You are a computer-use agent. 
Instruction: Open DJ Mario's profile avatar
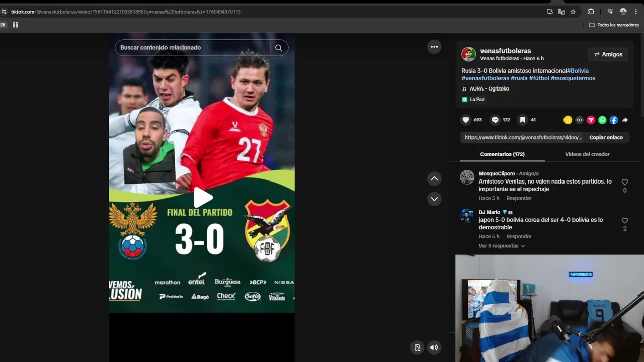467,216
